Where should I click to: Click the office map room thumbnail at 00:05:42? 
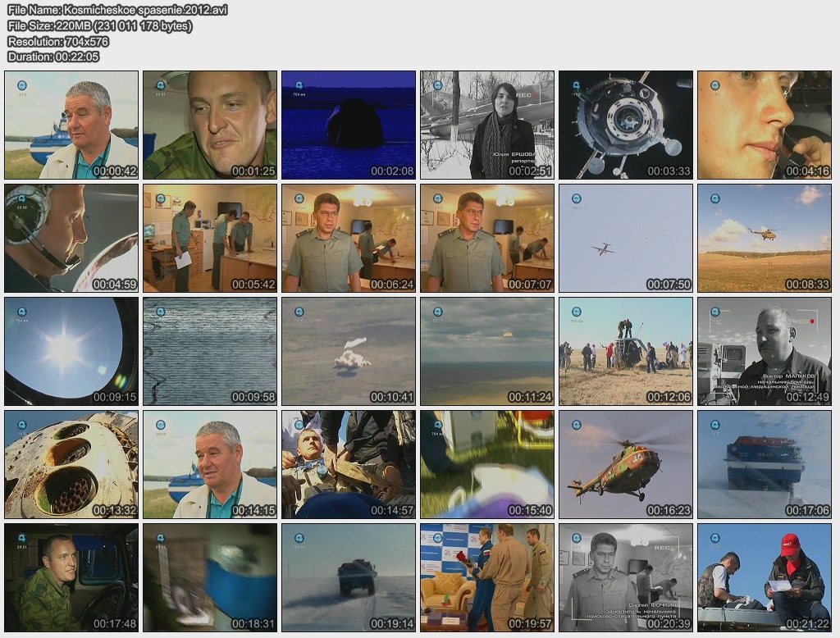[210, 238]
